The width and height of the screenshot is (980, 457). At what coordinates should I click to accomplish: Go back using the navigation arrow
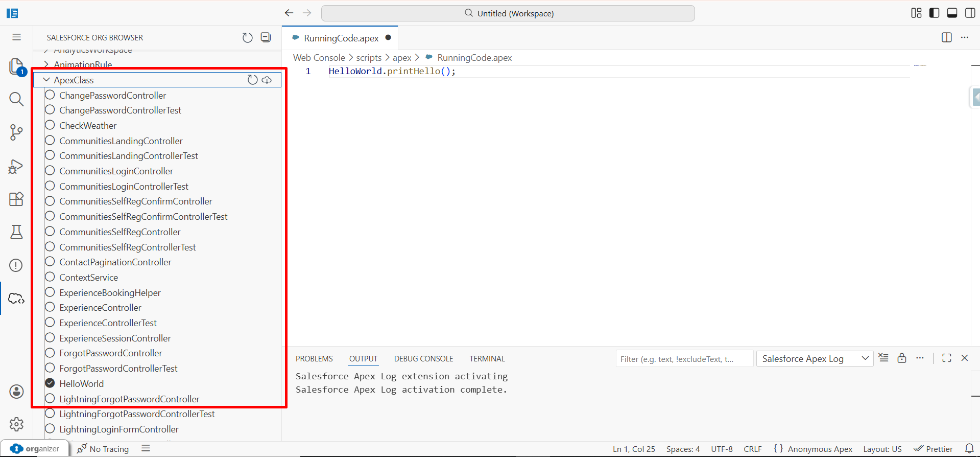pyautogui.click(x=289, y=13)
